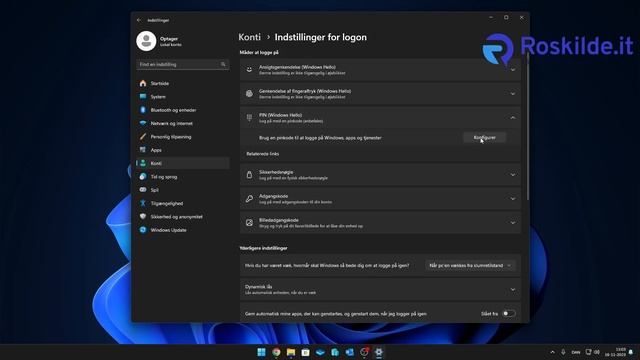Open Apps settings in sidebar

coord(182,150)
